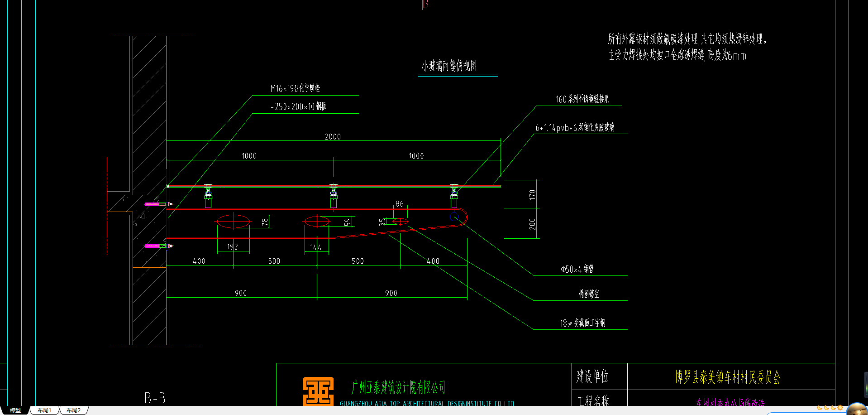Open the 布局1 layout tab

click(x=44, y=410)
